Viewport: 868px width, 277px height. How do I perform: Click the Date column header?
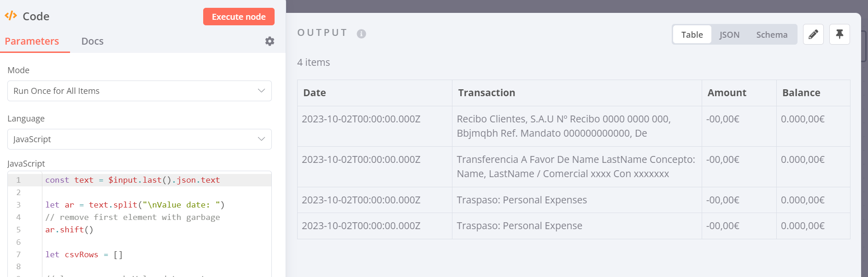[x=315, y=93]
